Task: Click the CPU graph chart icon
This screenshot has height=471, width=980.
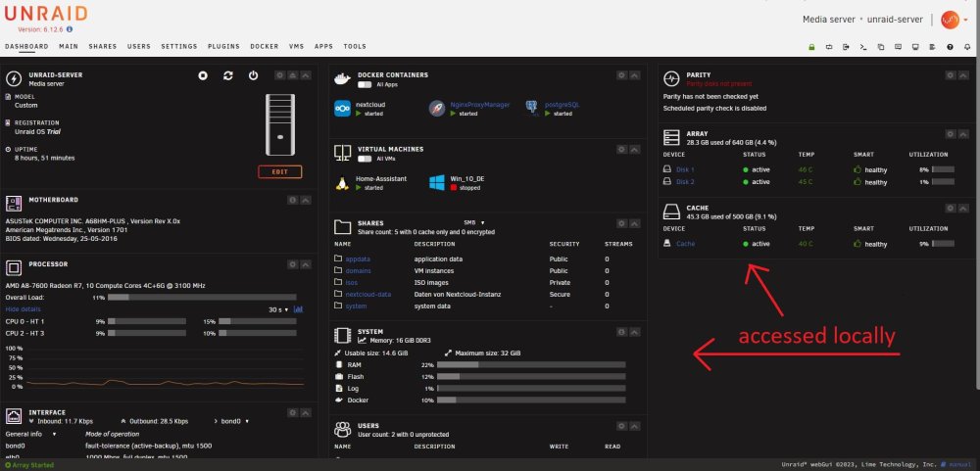Action: tap(298, 309)
